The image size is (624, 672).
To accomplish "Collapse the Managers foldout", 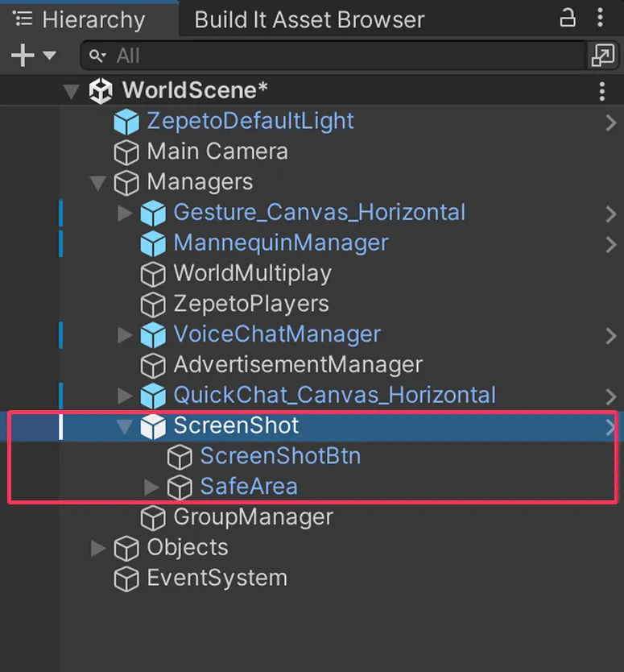I will (x=97, y=183).
